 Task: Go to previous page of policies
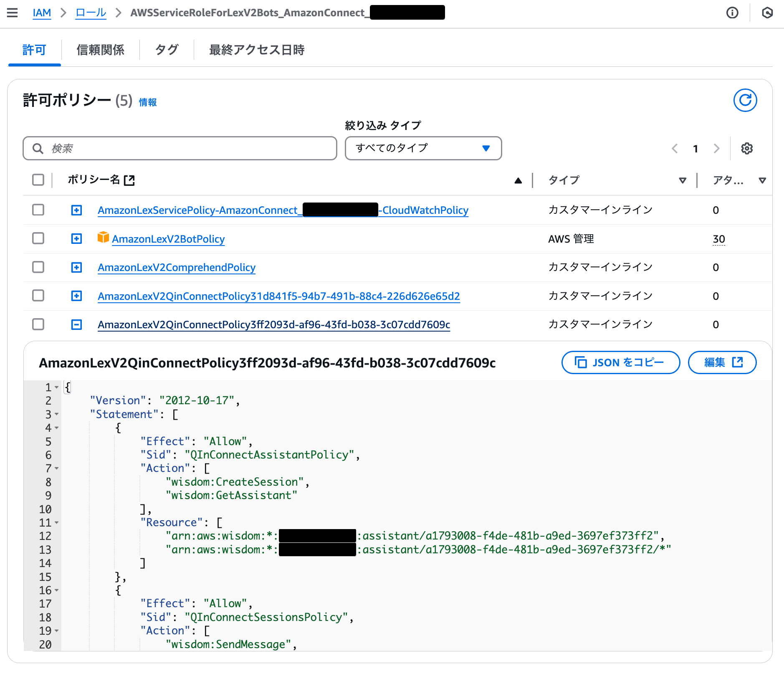pyautogui.click(x=675, y=148)
